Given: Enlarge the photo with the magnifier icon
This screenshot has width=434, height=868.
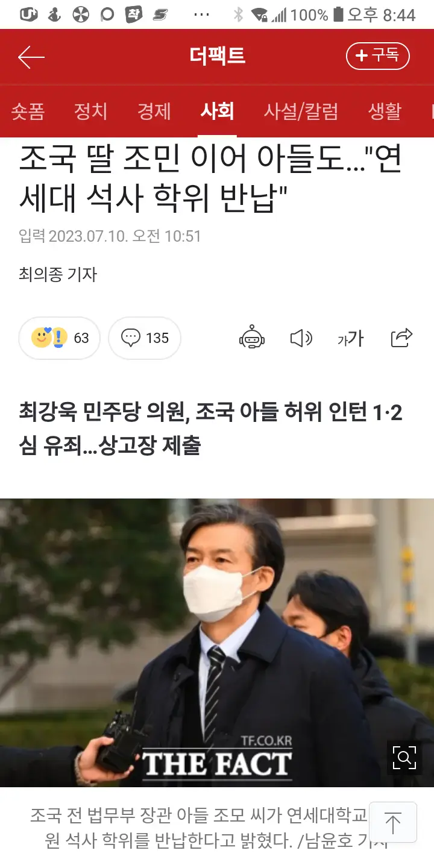Looking at the screenshot, I should point(404,756).
